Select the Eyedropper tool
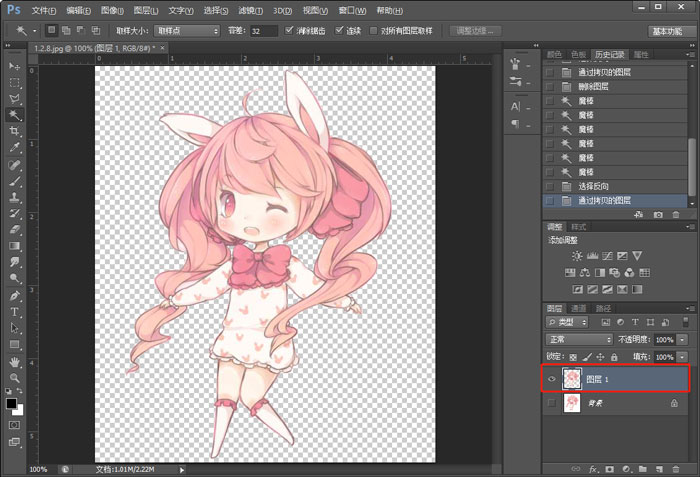Viewport: 700px width, 477px height. tap(15, 147)
